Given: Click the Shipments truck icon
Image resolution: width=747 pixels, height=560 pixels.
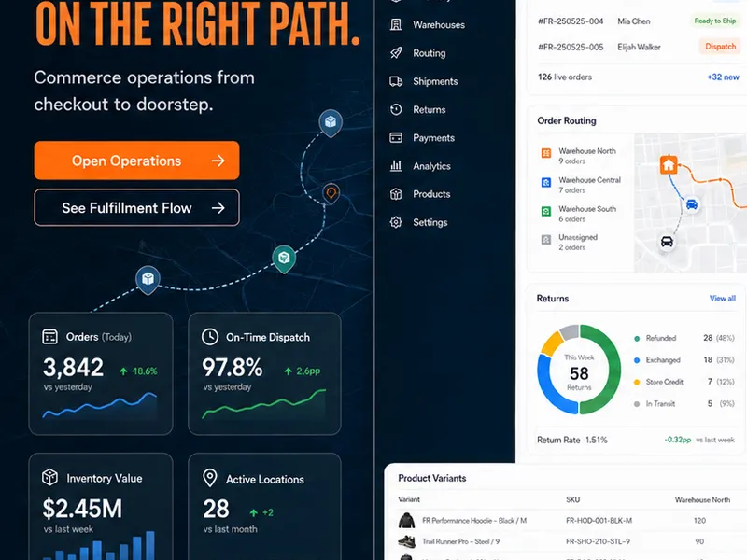Looking at the screenshot, I should [x=396, y=81].
